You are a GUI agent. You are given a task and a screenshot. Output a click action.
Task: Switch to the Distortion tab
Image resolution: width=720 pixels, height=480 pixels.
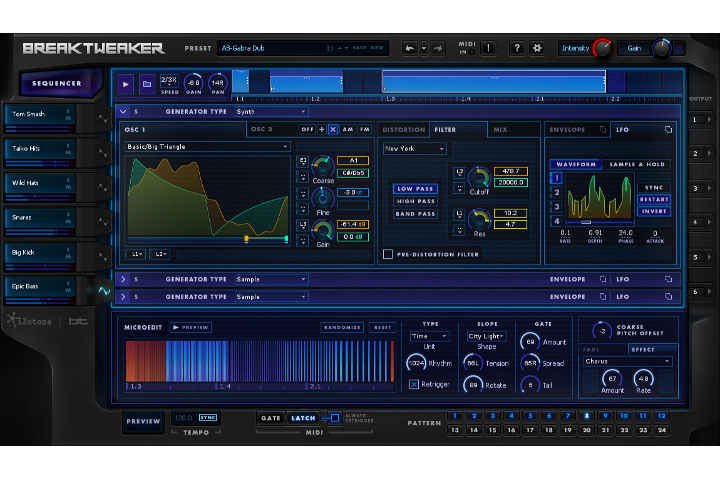[404, 129]
